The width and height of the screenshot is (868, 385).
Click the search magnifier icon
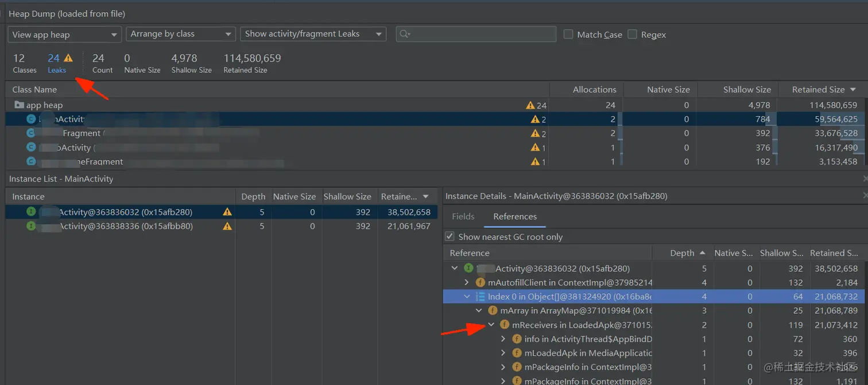404,34
